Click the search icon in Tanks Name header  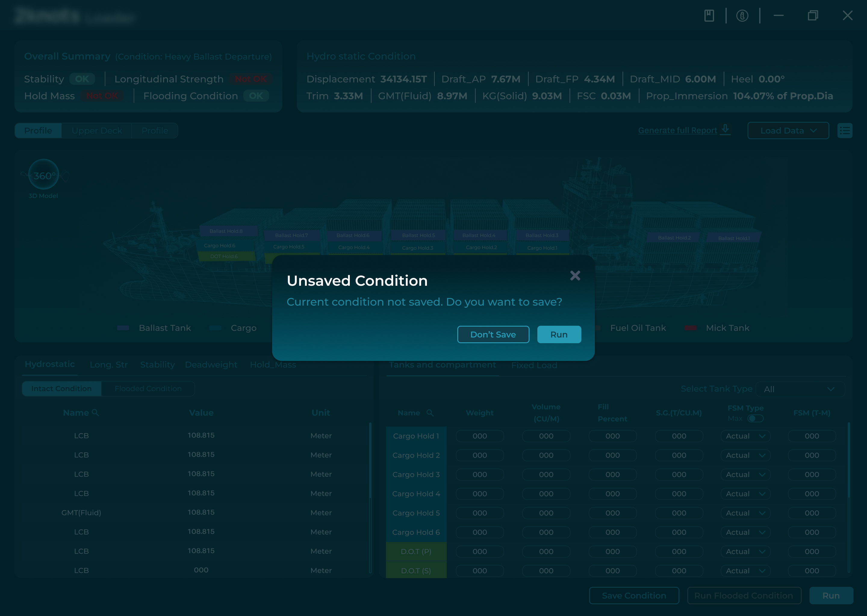pyautogui.click(x=430, y=413)
